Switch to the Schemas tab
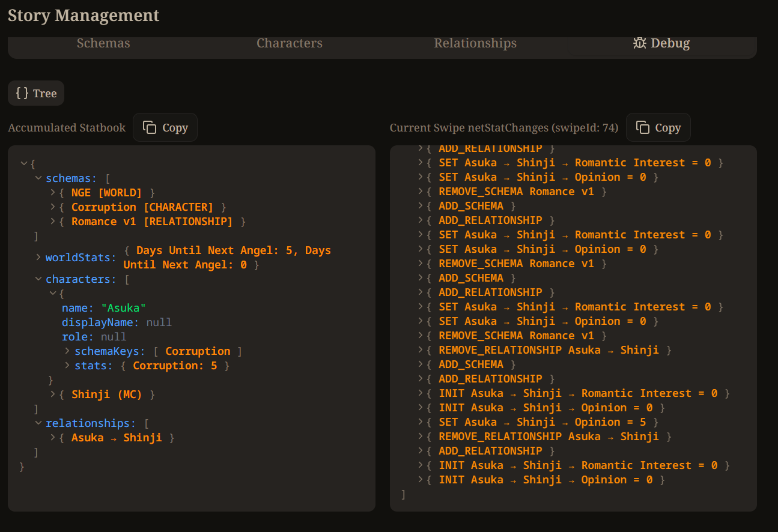This screenshot has height=532, width=778. (103, 43)
